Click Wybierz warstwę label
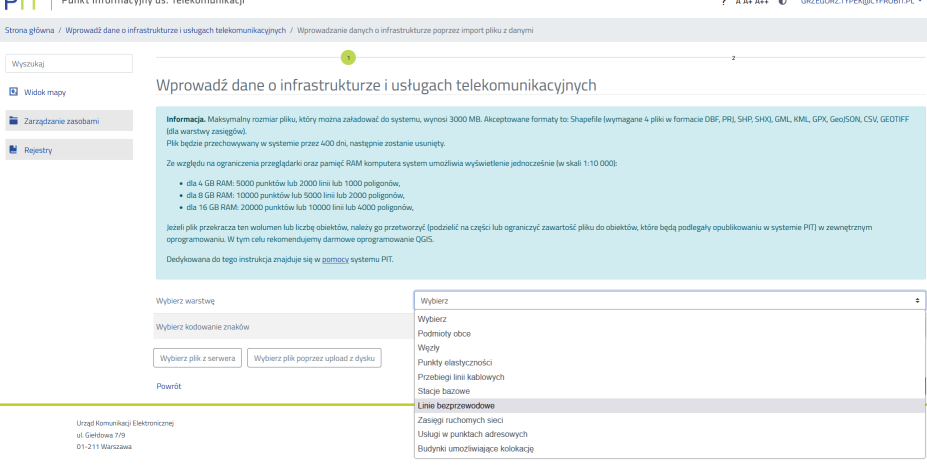This screenshot has height=470, width=927. click(x=185, y=300)
